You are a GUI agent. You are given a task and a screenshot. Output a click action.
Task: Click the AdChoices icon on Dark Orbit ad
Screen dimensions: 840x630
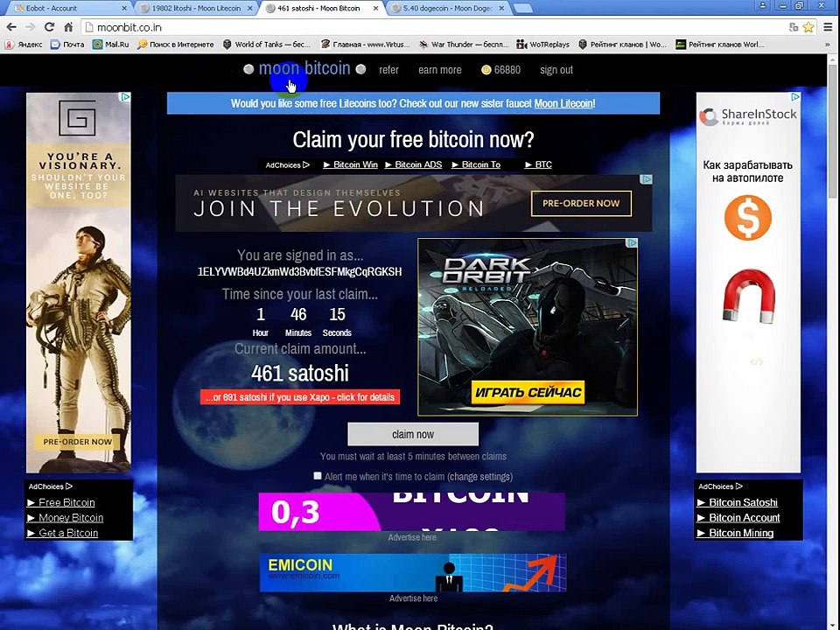(x=632, y=243)
